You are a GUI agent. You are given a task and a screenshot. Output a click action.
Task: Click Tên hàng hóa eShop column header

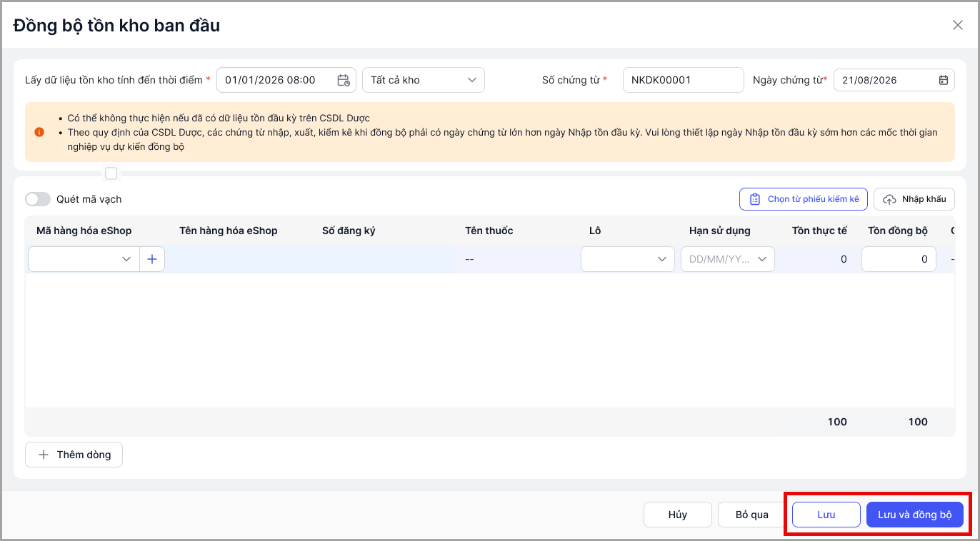(x=229, y=231)
